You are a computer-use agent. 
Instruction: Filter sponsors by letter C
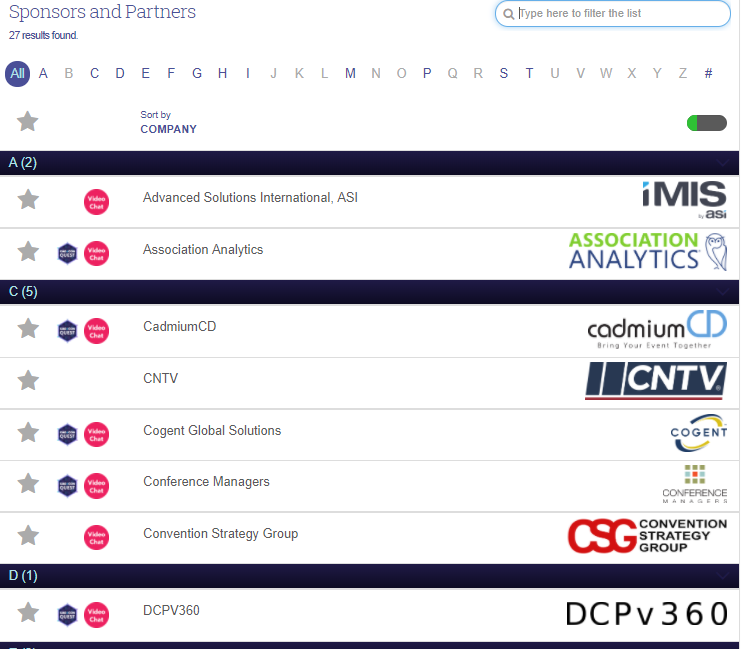(94, 74)
